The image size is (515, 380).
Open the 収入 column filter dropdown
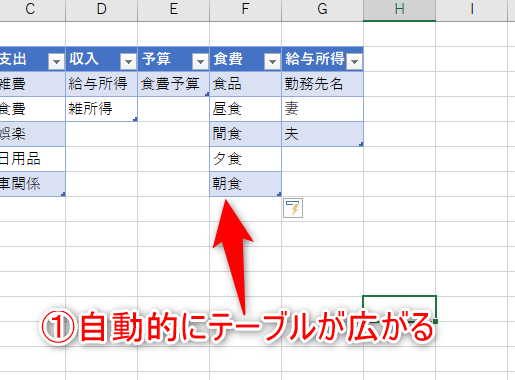pos(128,61)
